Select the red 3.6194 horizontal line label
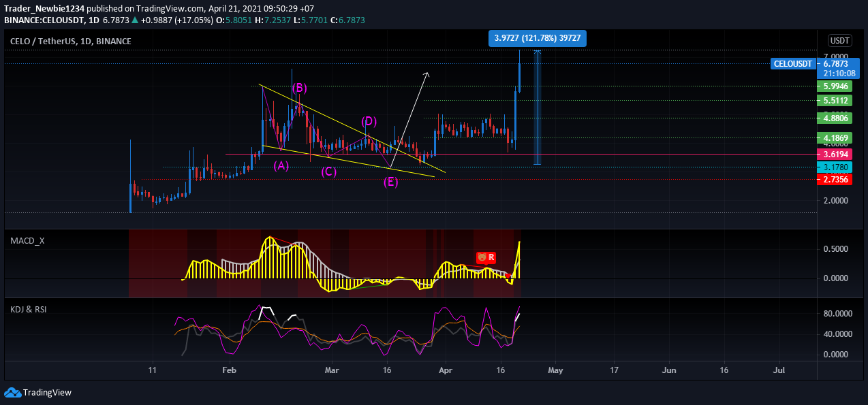 835,155
